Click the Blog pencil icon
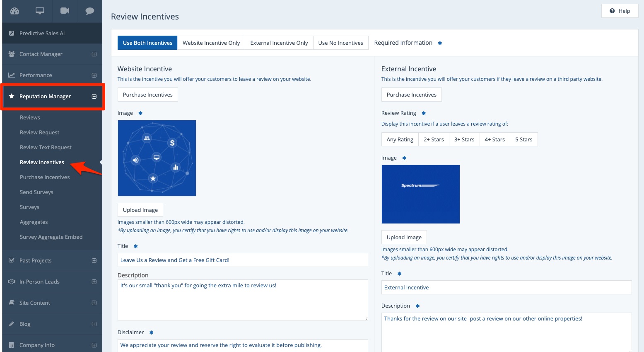The image size is (644, 352). click(12, 324)
